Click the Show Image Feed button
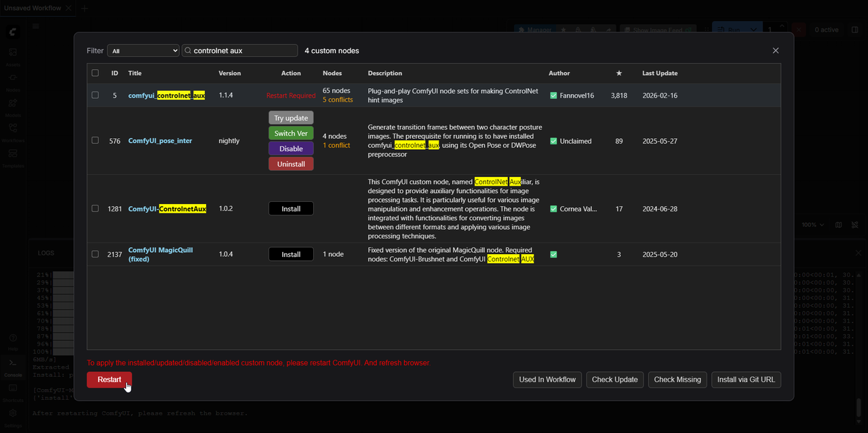The height and width of the screenshot is (433, 868). (x=658, y=30)
